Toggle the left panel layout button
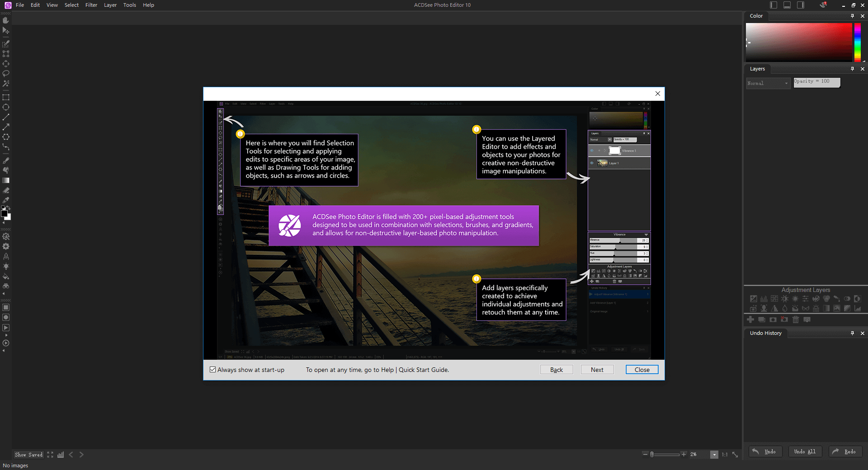Screen dimensions: 868x470 tap(774, 5)
